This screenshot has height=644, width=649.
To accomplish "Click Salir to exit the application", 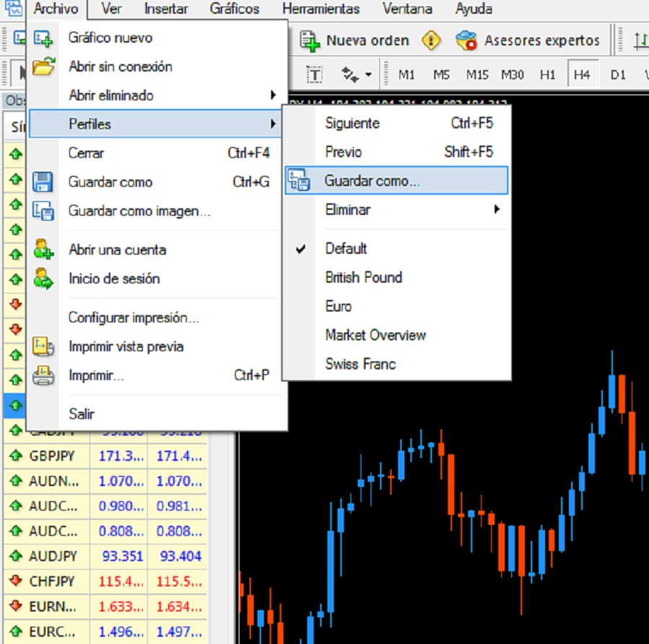I will 81,414.
